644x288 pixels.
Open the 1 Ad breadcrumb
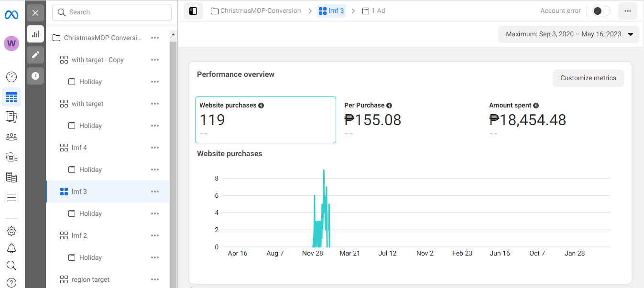click(374, 11)
